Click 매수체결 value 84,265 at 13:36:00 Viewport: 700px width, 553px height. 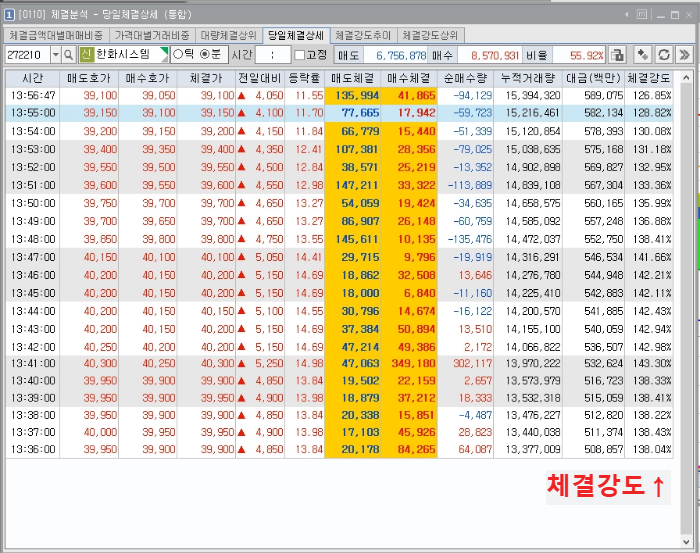pyautogui.click(x=417, y=449)
